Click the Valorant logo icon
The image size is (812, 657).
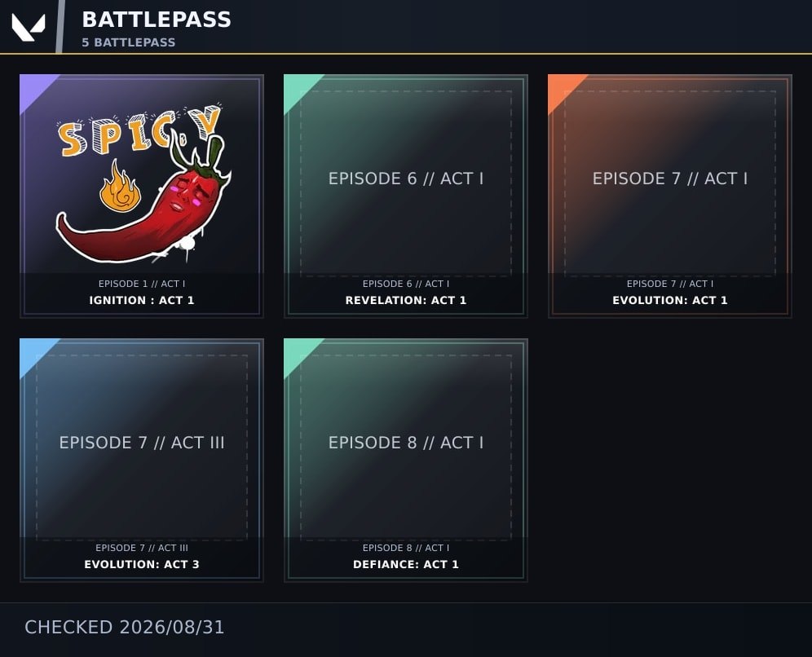29,27
